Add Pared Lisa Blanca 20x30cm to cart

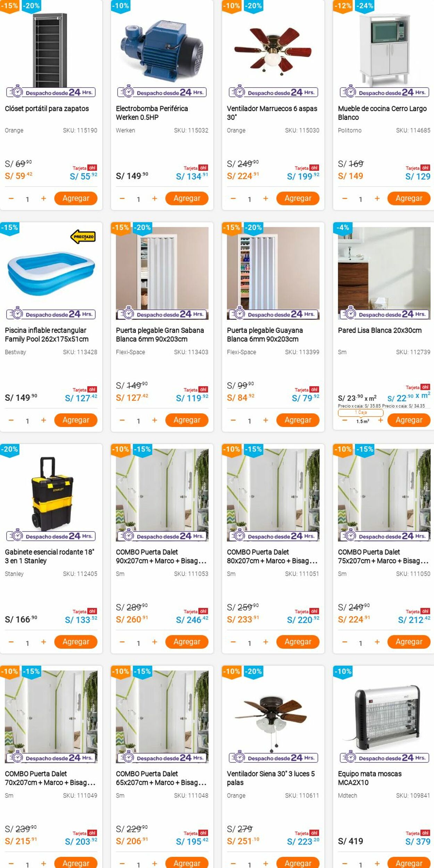(409, 420)
